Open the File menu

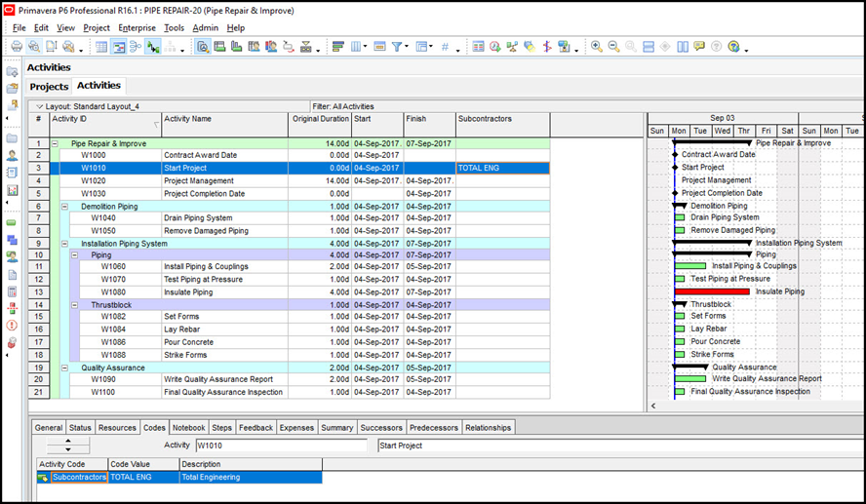(20, 27)
